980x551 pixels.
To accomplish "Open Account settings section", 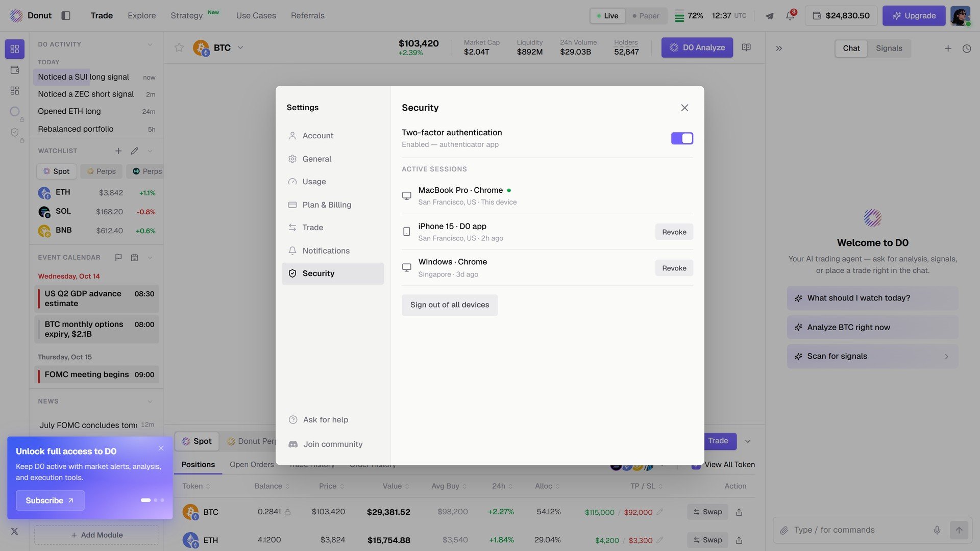I will (333, 136).
